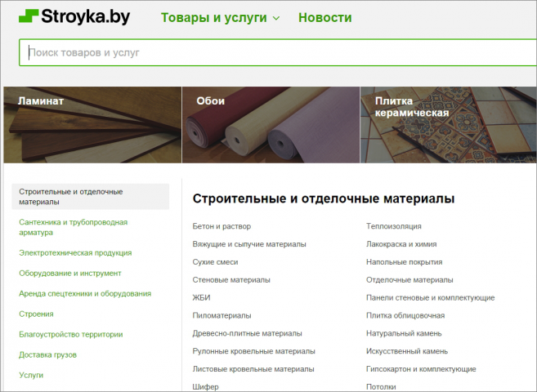Open Благоустройство территории sidebar category
This screenshot has height=392, width=537.
[71, 335]
